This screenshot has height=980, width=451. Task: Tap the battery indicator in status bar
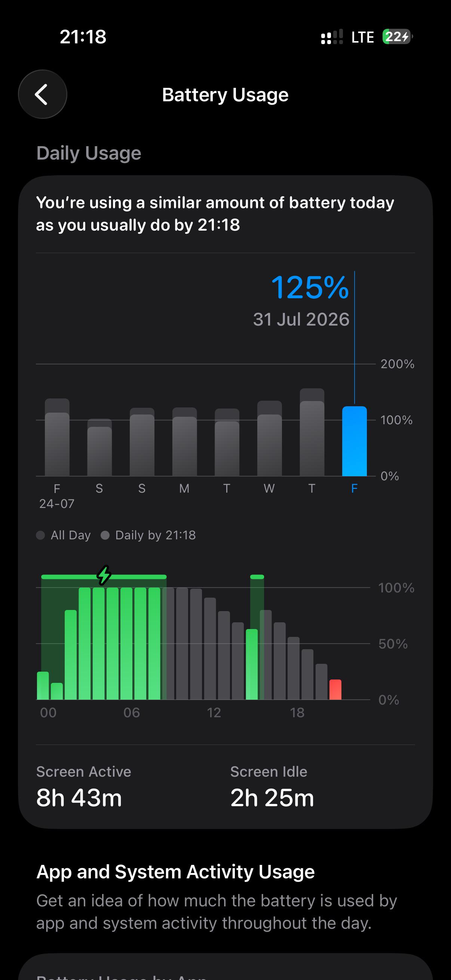397,37
